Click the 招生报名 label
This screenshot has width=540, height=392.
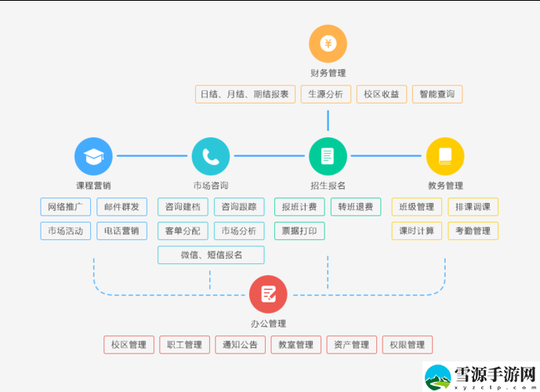click(x=328, y=186)
